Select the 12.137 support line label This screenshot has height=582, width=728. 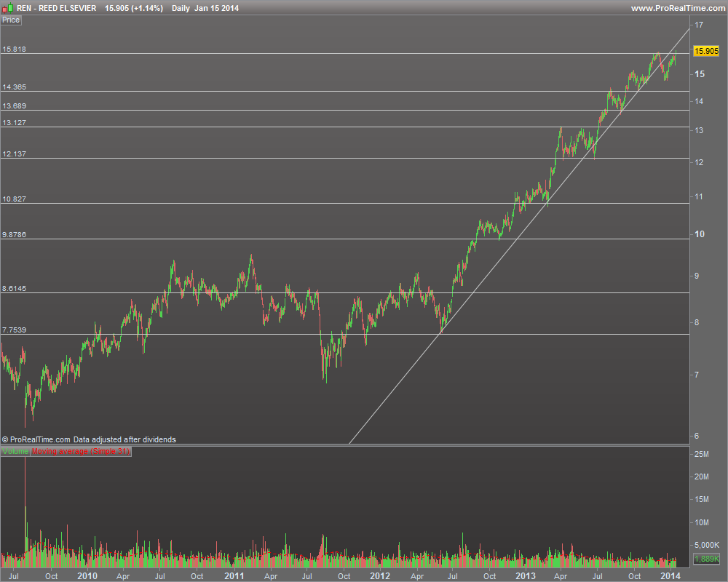[14, 154]
